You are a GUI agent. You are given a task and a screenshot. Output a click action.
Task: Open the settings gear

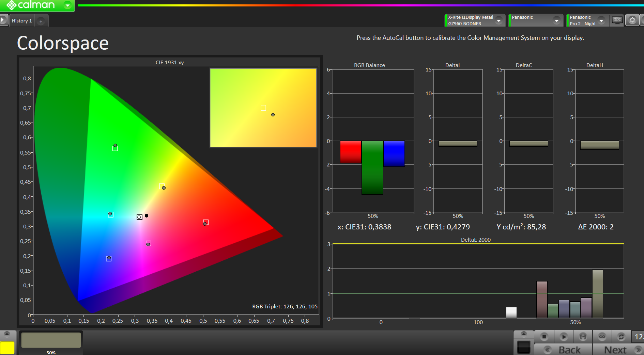[632, 20]
